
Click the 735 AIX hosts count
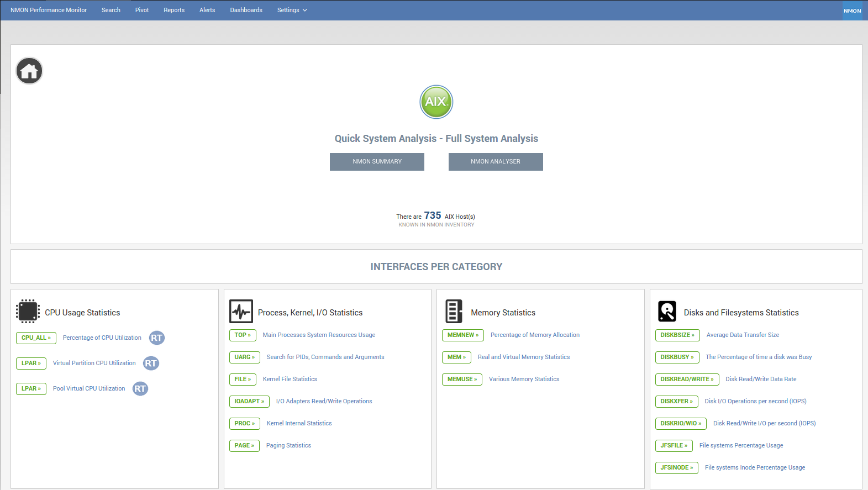(x=433, y=215)
